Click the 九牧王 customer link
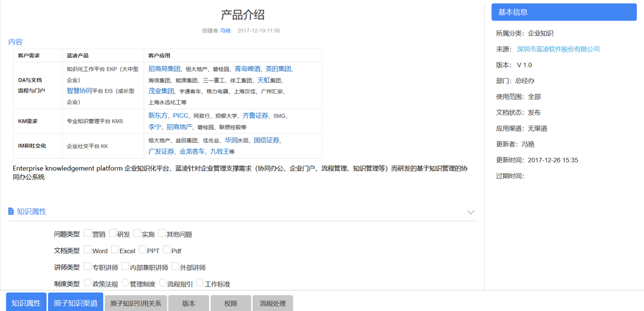 tap(220, 152)
